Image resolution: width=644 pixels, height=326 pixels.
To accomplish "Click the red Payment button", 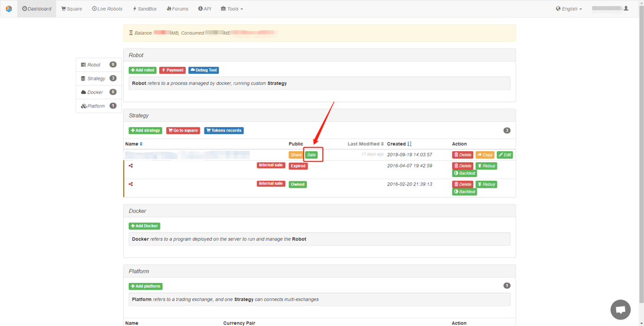I will tap(173, 70).
